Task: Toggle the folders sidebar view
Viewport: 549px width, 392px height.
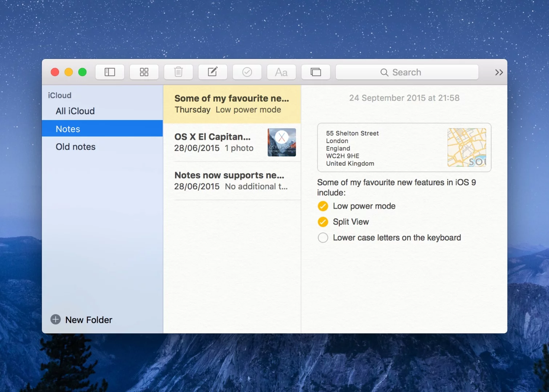Action: (109, 72)
